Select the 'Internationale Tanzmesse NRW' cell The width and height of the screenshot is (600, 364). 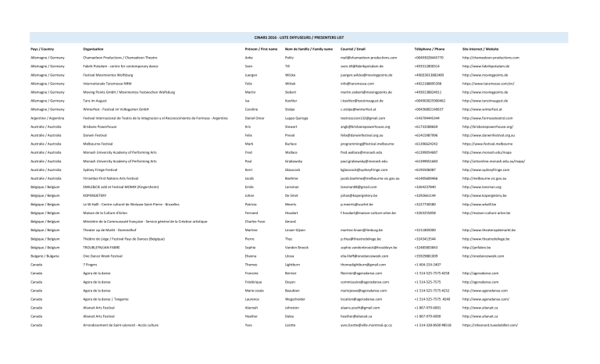pyautogui.click(x=107, y=84)
